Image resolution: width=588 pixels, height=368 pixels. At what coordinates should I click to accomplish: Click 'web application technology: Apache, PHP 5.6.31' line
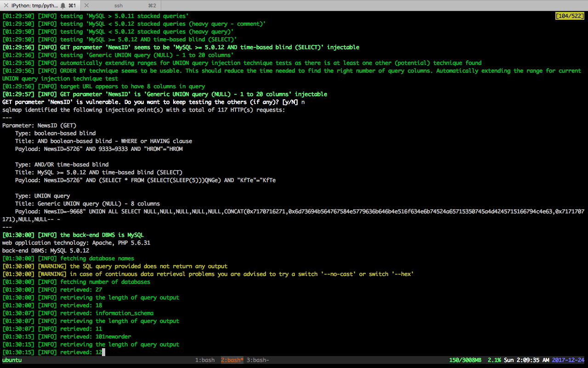coord(76,243)
